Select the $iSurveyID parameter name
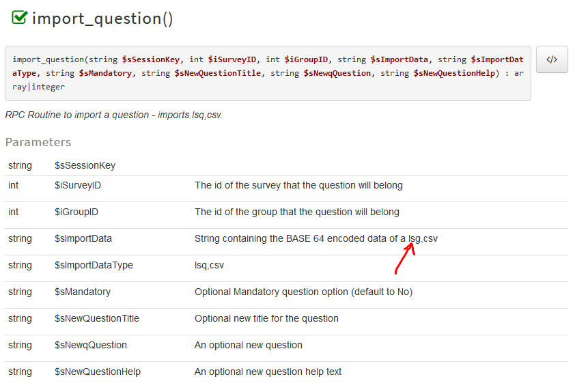 (78, 185)
